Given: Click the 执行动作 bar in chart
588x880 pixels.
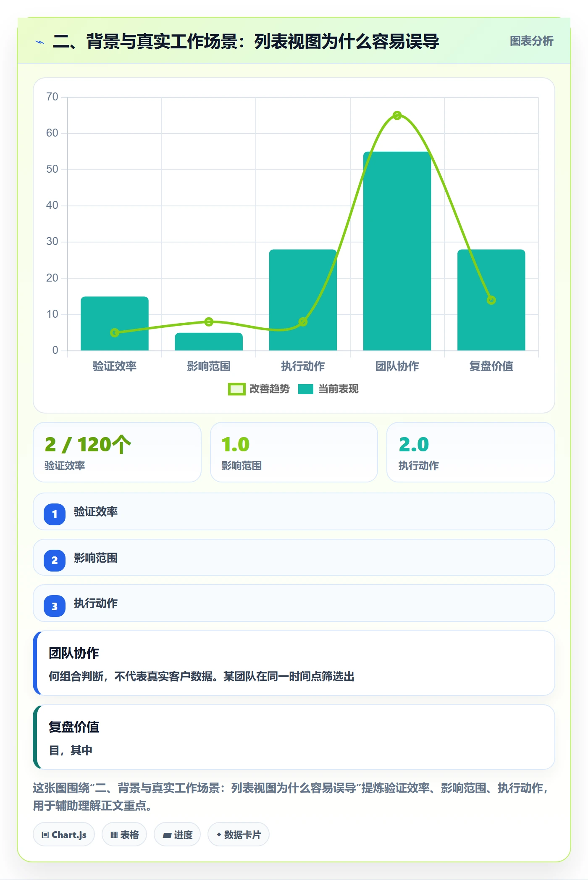Looking at the screenshot, I should pos(303,300).
